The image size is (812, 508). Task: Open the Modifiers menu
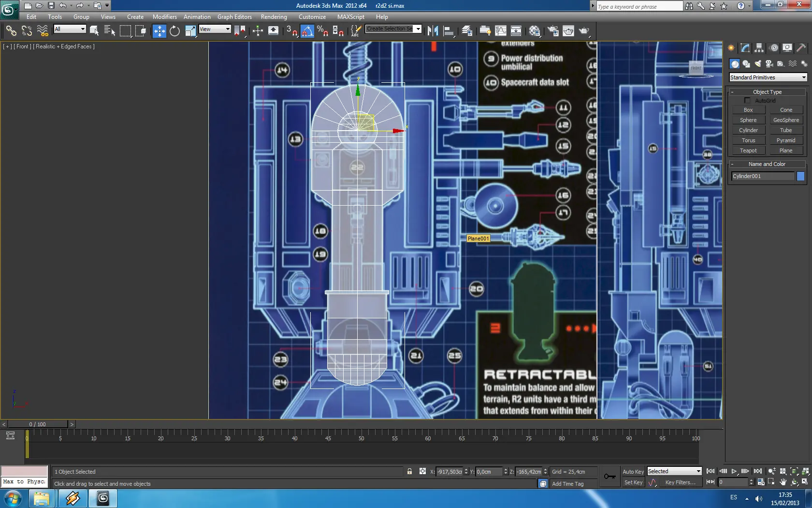pyautogui.click(x=165, y=17)
